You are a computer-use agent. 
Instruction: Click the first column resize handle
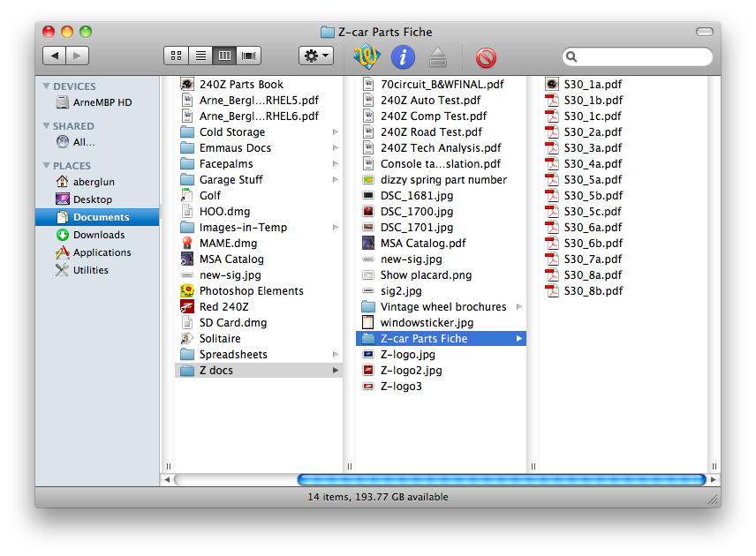169,466
